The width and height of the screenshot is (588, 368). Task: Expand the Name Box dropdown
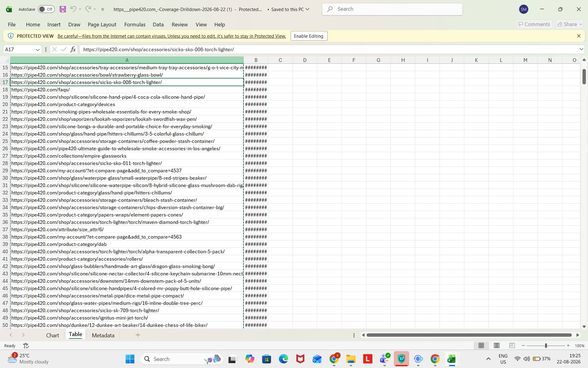38,49
